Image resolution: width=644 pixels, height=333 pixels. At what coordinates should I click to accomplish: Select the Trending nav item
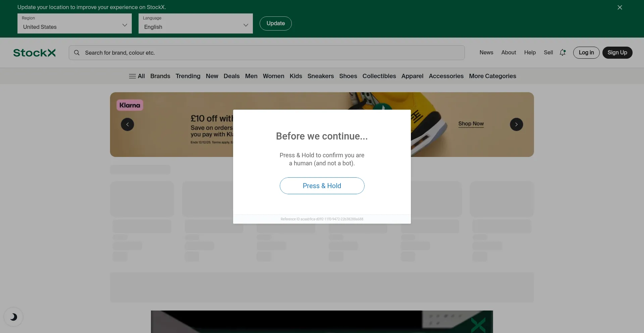coord(188,76)
